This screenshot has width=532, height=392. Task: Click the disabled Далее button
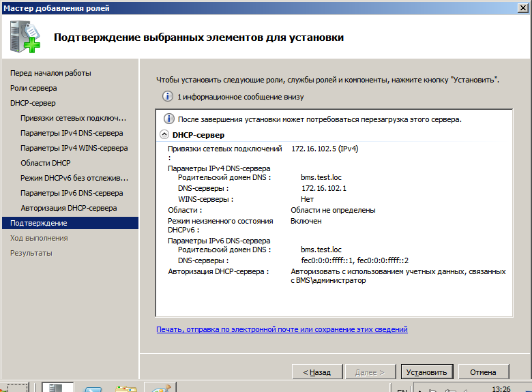[x=370, y=372]
